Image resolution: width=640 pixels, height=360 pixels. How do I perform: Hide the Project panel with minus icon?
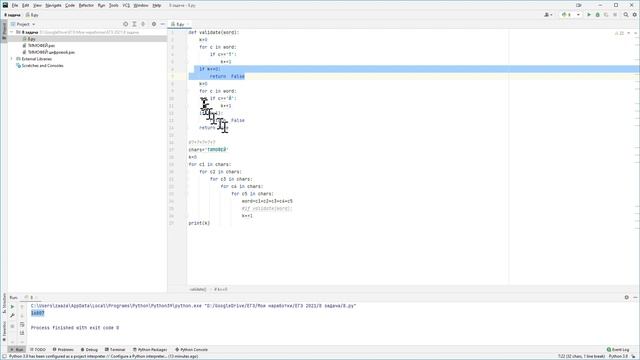[x=162, y=24]
